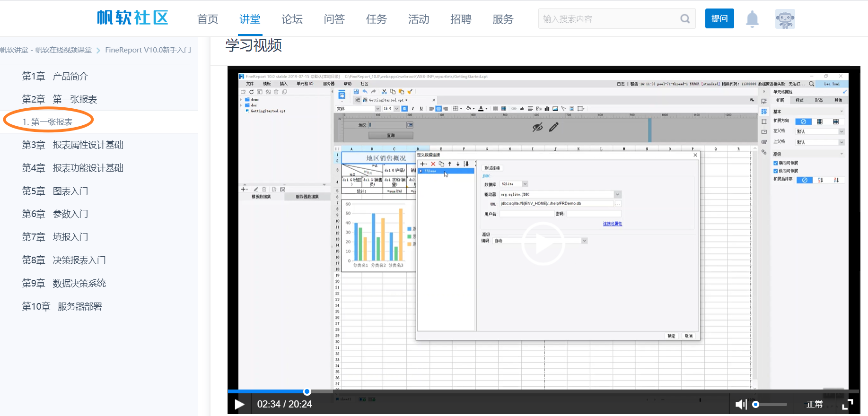
Task: Mute the video with the speaker icon
Action: click(741, 404)
